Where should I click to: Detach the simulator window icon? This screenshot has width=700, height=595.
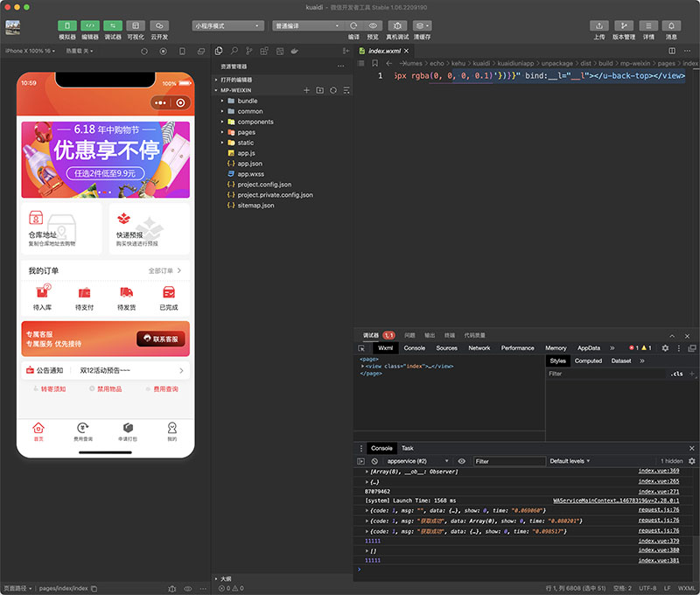pos(201,52)
